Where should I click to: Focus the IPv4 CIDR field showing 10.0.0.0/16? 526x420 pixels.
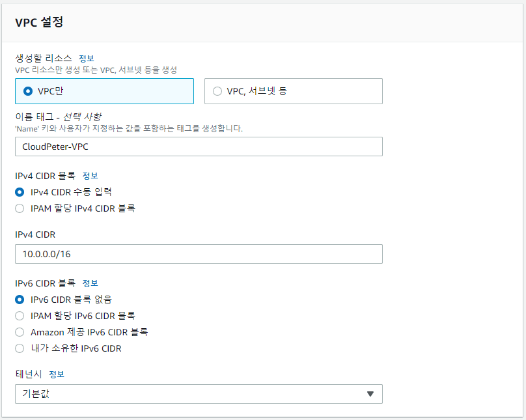pos(198,254)
